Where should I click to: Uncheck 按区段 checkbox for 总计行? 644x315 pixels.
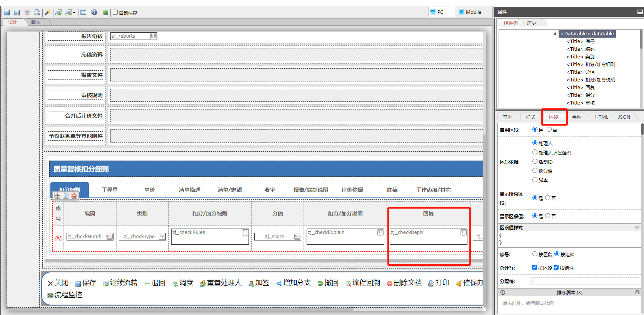click(534, 267)
